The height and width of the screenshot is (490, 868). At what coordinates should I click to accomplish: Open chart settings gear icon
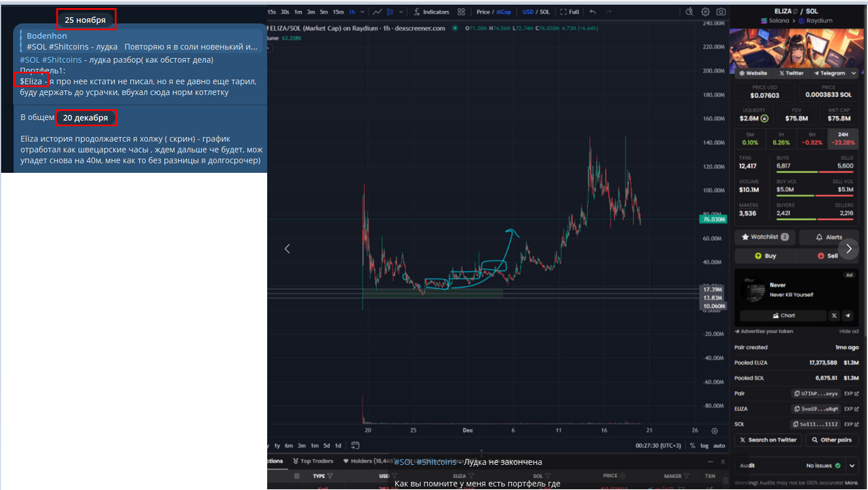click(x=706, y=12)
